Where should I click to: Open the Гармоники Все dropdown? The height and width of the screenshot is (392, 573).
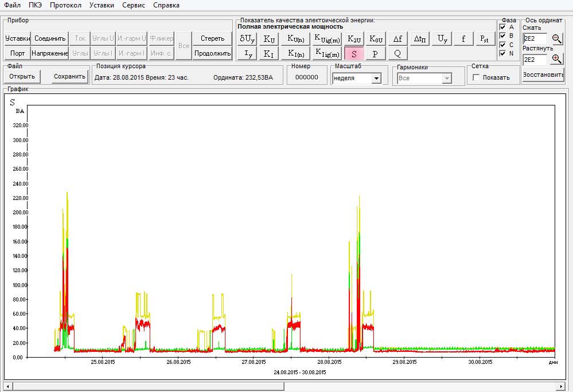tap(447, 78)
